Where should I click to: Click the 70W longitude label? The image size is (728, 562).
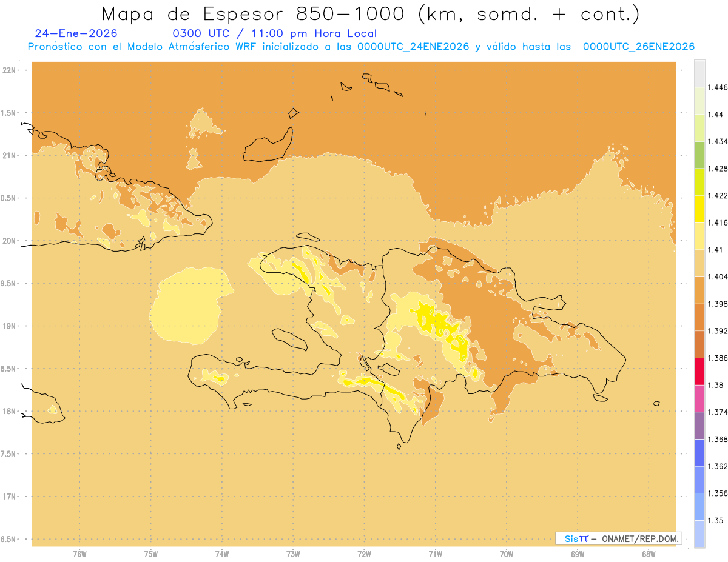tap(507, 554)
